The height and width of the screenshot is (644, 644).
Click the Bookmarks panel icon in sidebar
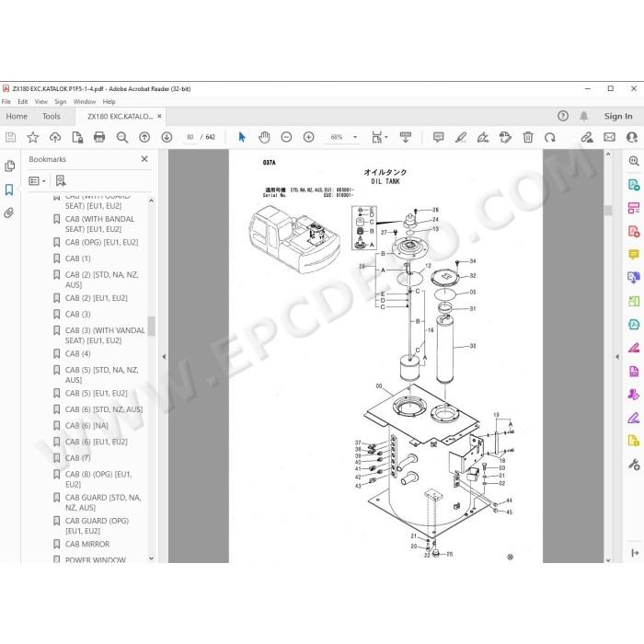coord(9,190)
